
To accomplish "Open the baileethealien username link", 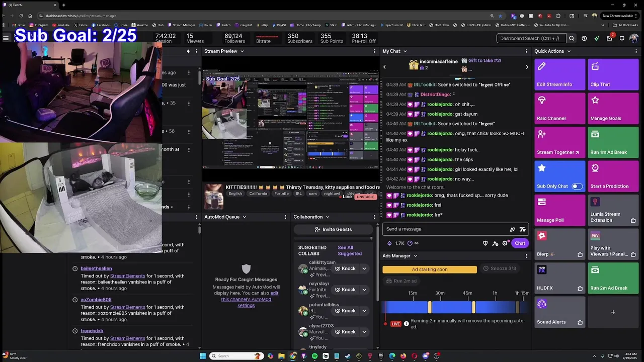I will (96, 268).
